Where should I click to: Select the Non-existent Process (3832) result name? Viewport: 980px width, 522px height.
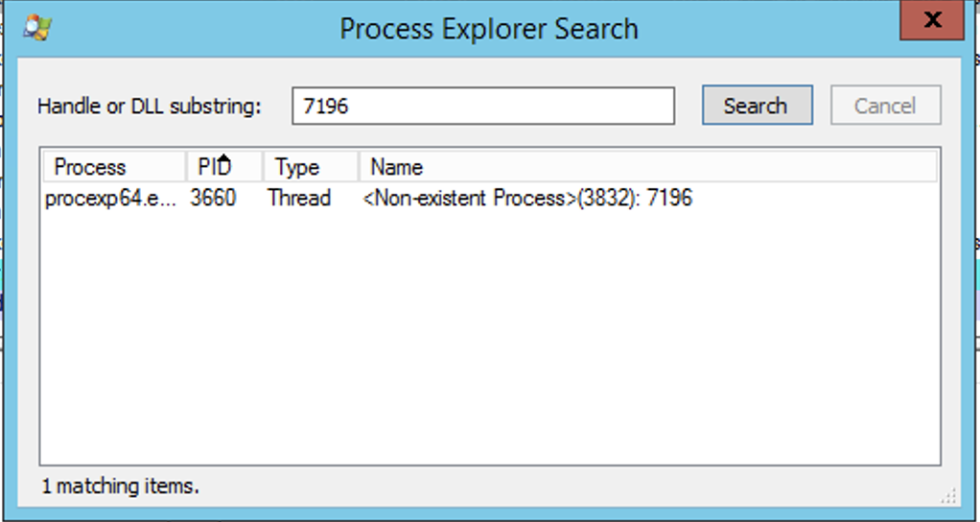click(x=527, y=199)
